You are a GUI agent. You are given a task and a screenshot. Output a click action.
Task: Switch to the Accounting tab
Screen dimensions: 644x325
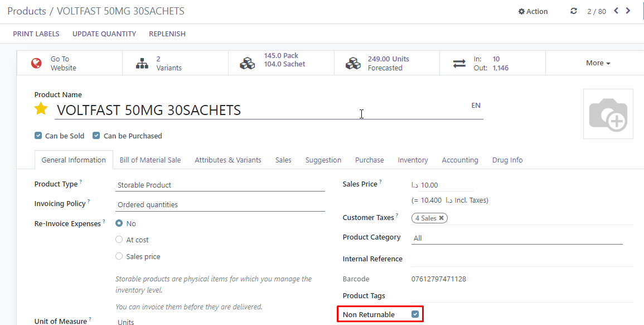point(460,160)
